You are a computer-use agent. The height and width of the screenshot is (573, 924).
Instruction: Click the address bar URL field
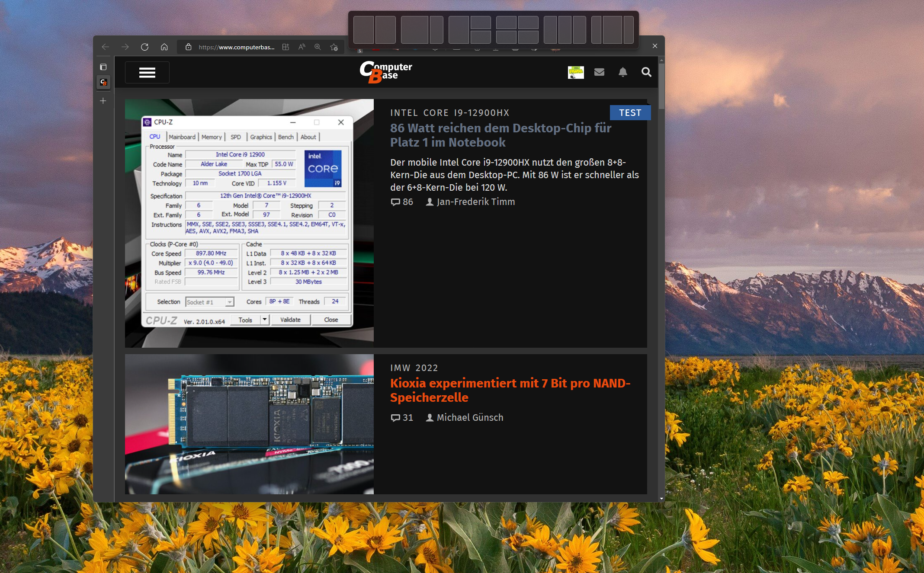(236, 47)
